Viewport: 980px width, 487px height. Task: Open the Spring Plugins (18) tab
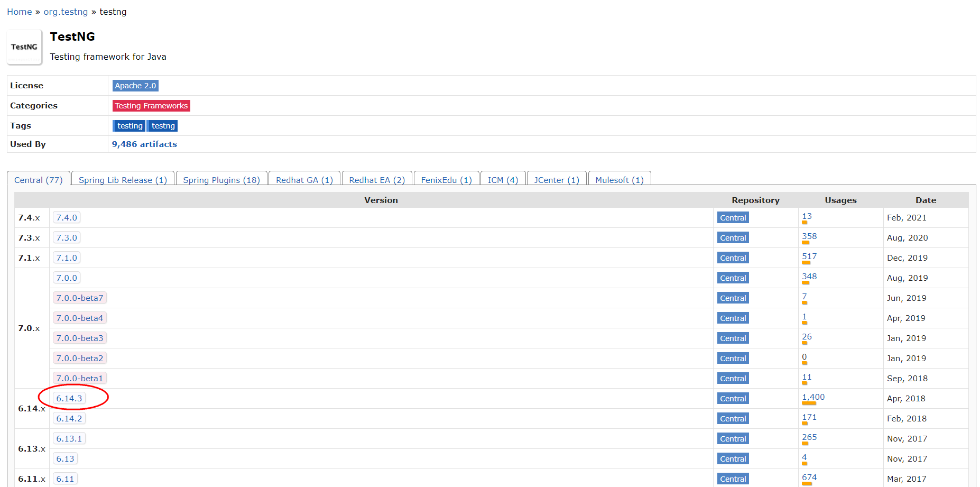pos(221,180)
